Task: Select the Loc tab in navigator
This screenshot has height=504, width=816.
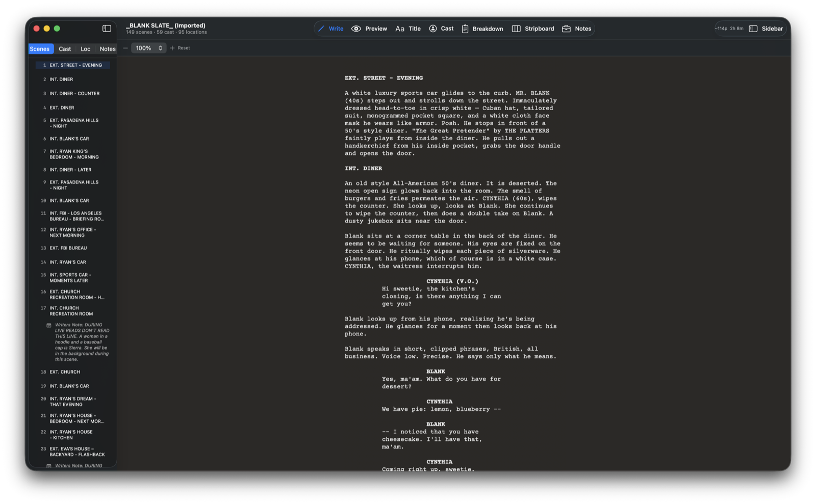Action: click(x=85, y=49)
